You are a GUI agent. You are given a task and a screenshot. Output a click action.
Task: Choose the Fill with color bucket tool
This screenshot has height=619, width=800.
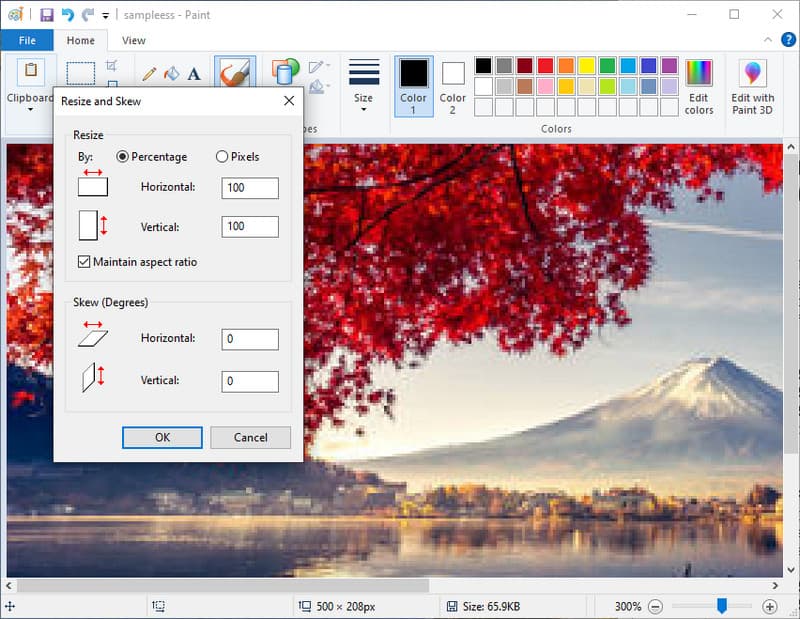coord(172,73)
